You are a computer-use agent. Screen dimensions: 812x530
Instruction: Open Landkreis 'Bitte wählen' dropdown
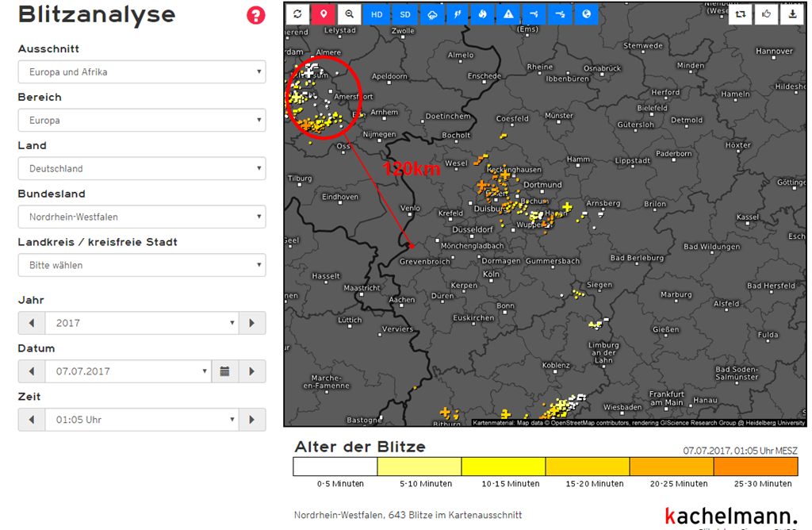(142, 265)
